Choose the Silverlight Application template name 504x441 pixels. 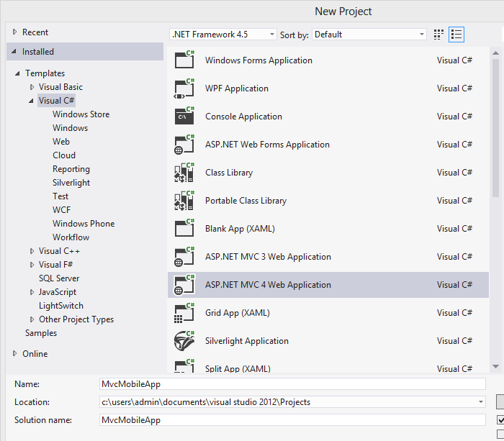tap(247, 341)
